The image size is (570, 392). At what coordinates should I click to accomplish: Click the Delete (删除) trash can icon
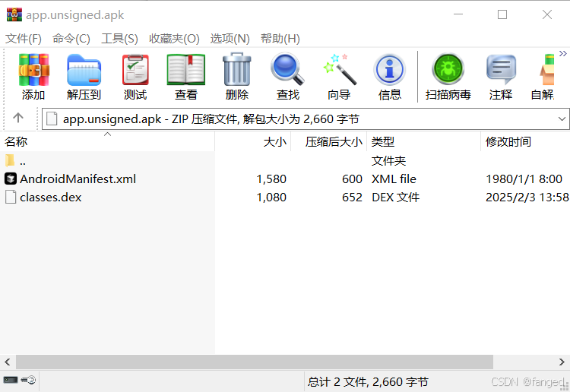tap(237, 69)
